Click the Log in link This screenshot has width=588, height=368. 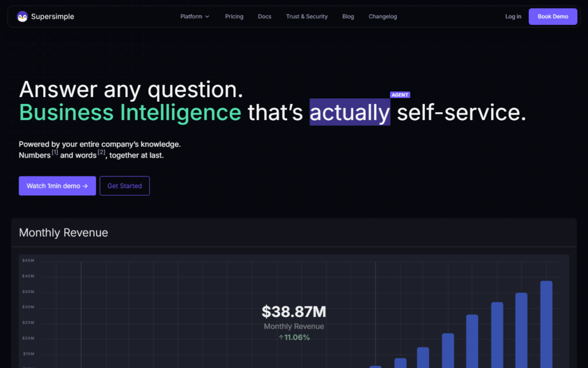tap(513, 17)
